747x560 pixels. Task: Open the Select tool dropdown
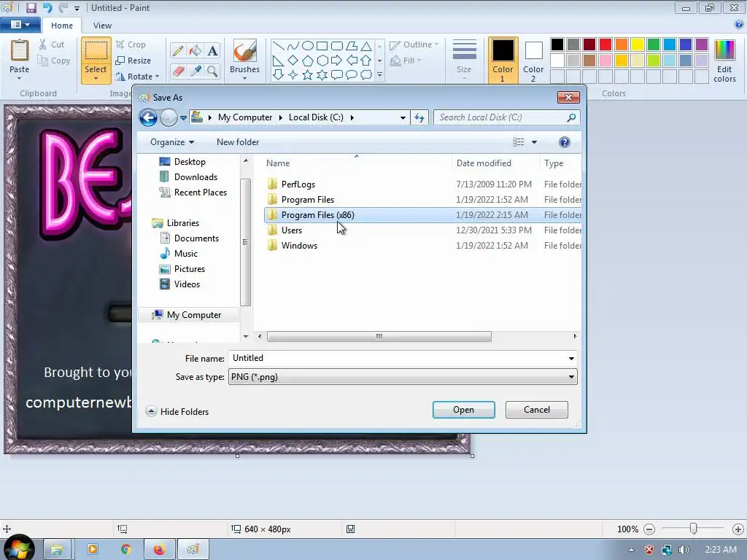pos(96,76)
